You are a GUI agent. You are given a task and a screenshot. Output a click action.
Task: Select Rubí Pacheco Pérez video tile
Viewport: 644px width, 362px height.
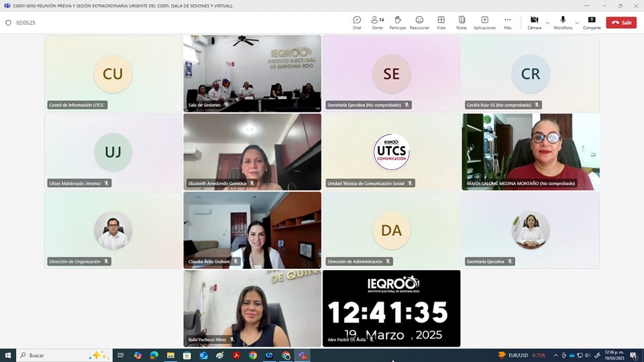[x=252, y=308]
